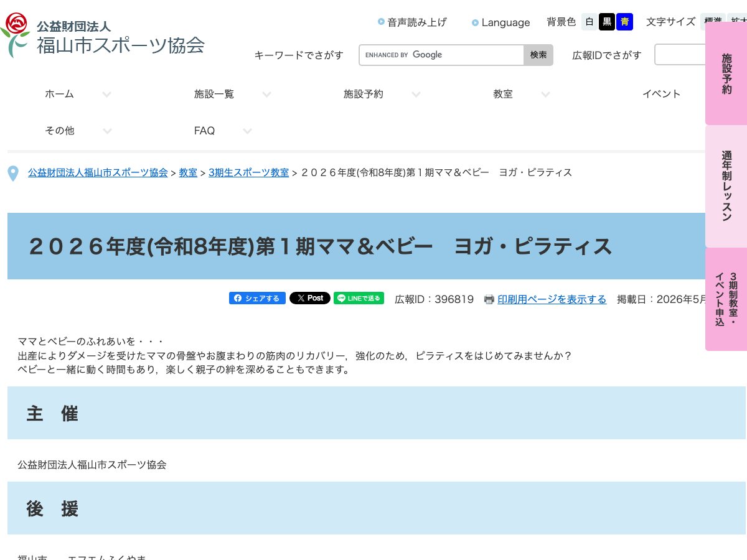Expand the その他 menu chevron
This screenshot has width=747, height=560.
point(107,131)
